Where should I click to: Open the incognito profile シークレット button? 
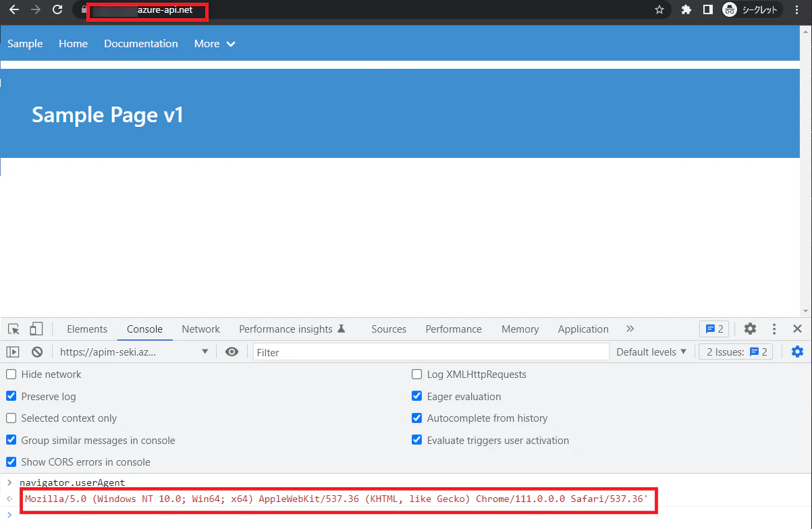point(752,10)
